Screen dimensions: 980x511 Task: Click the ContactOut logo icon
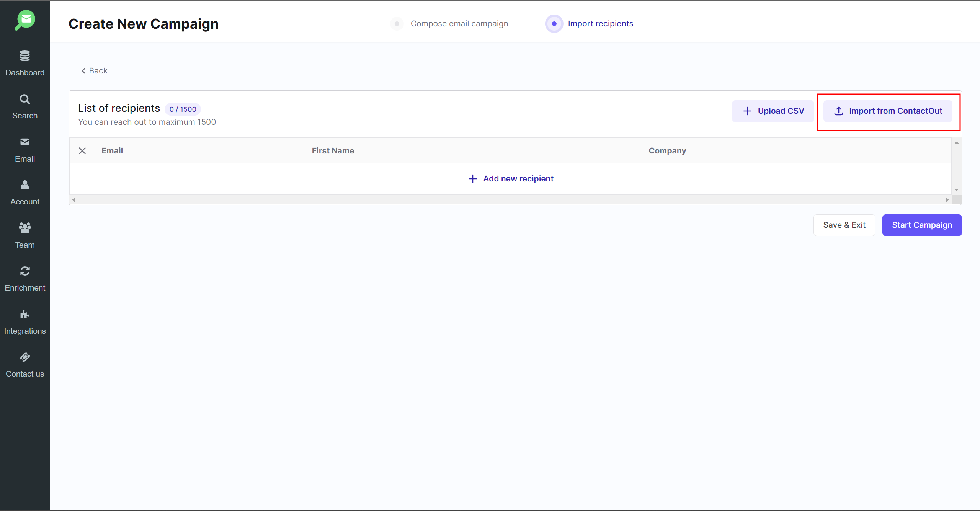tap(25, 20)
